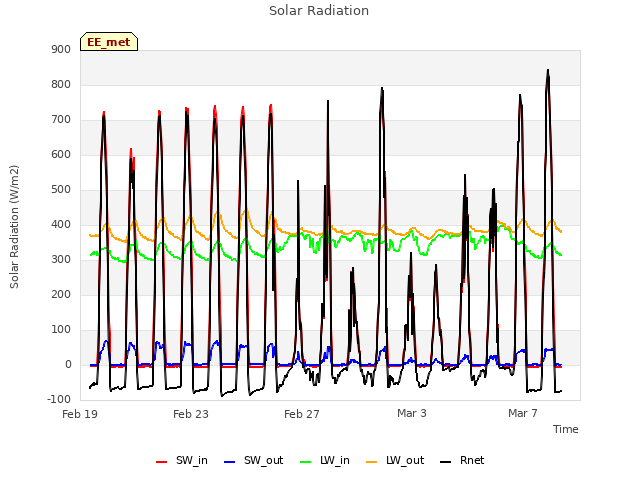
Task: Click the Feb 27 tick label
Action: click(302, 414)
